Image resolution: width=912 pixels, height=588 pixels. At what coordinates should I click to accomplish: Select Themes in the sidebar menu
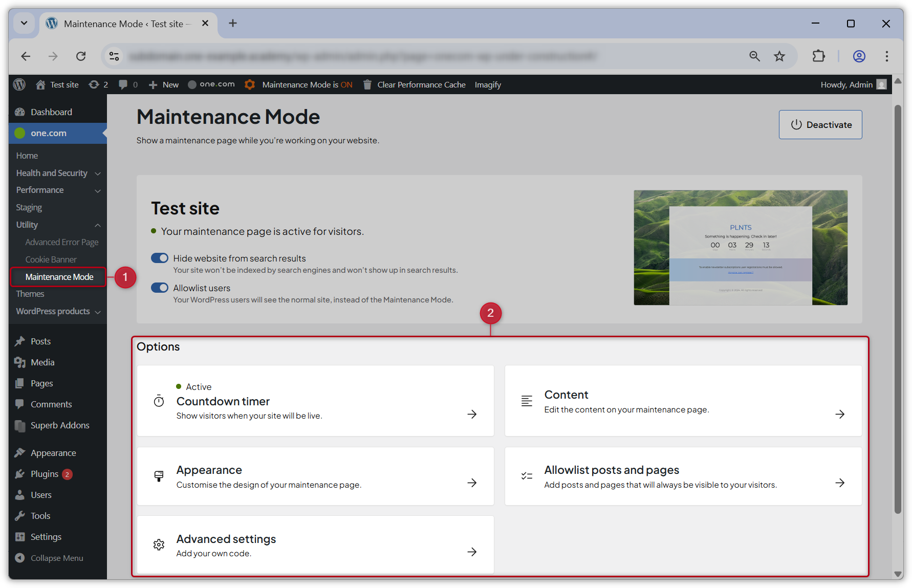coord(30,293)
